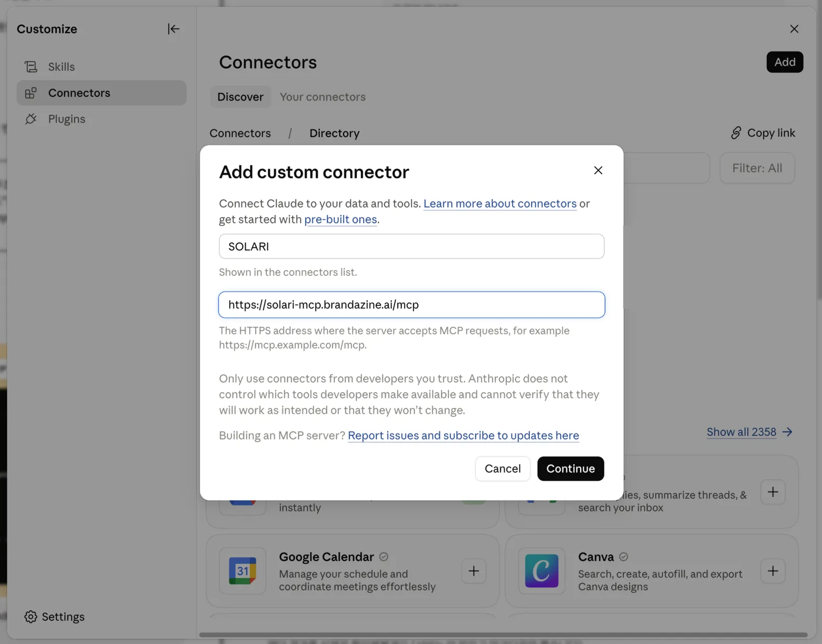Switch to Discover tab
This screenshot has height=644, width=822.
point(240,97)
